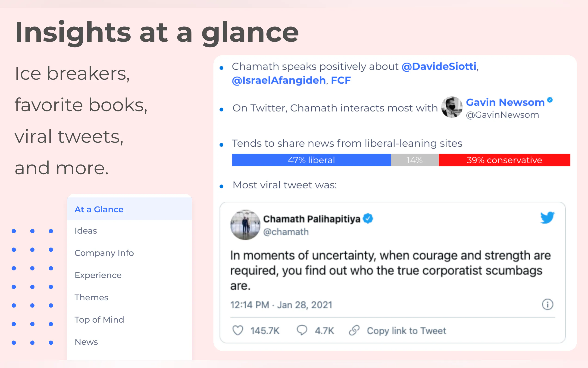Image resolution: width=588 pixels, height=368 pixels.
Task: Click Chamath's verified badge in tweet
Action: [x=368, y=218]
